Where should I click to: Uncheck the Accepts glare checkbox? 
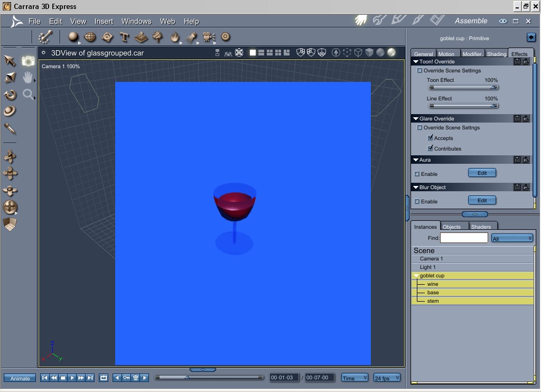(x=431, y=138)
